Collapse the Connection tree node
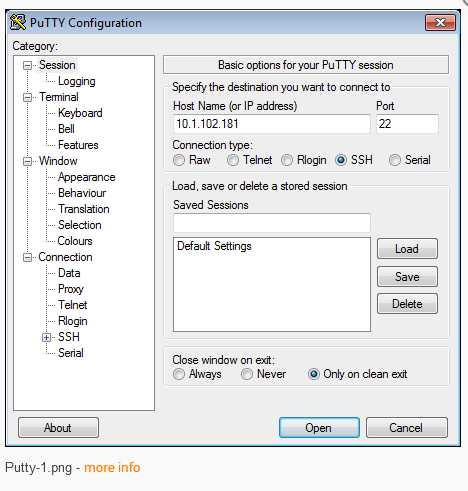Viewport: 468px width, 491px height. (x=27, y=257)
